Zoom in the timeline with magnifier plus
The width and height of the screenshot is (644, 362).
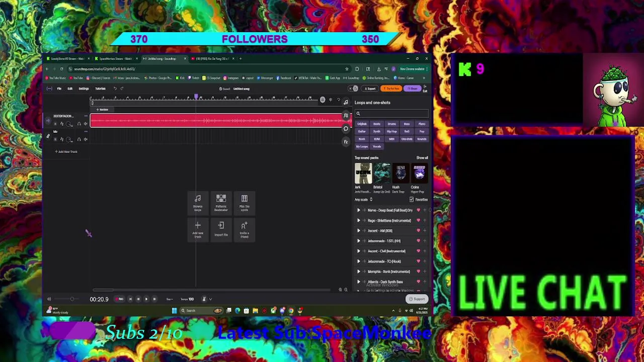click(x=340, y=290)
